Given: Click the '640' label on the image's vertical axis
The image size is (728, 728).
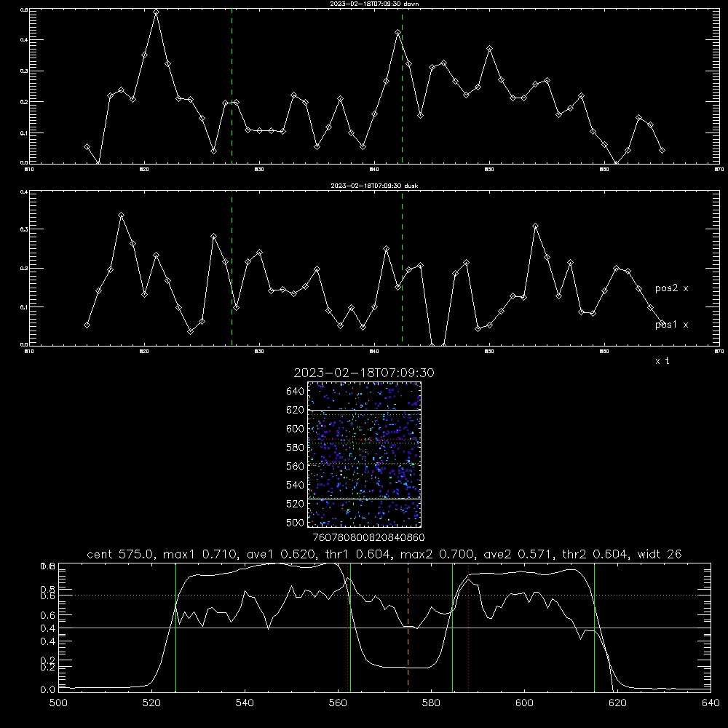Looking at the screenshot, I should click(x=296, y=392).
